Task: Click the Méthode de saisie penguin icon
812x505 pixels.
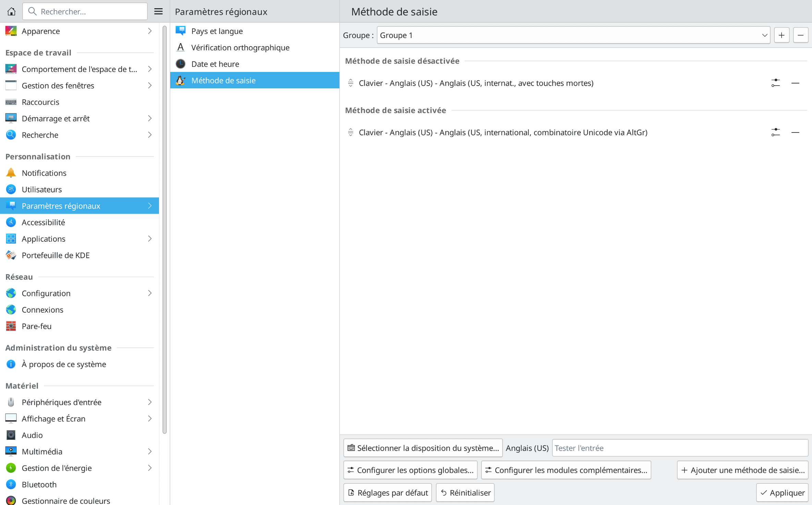Action: pyautogui.click(x=181, y=80)
